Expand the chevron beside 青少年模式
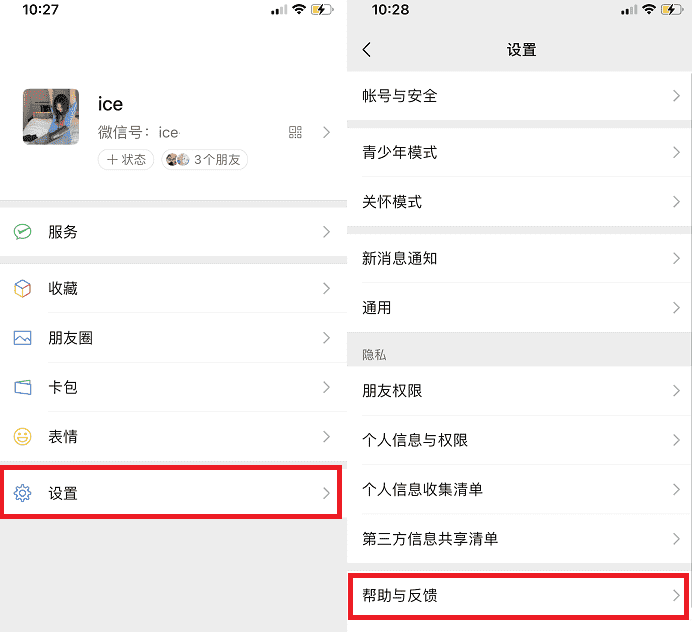The height and width of the screenshot is (632, 692). pyautogui.click(x=676, y=152)
